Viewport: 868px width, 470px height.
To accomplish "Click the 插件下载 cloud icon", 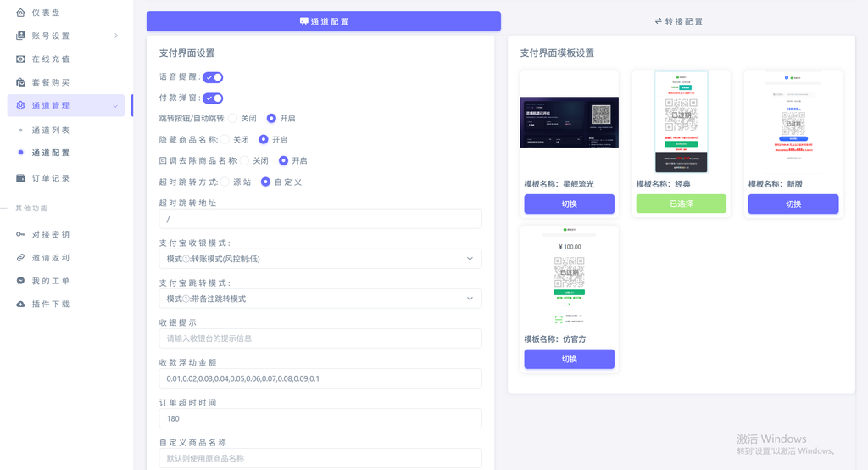I will (x=20, y=304).
